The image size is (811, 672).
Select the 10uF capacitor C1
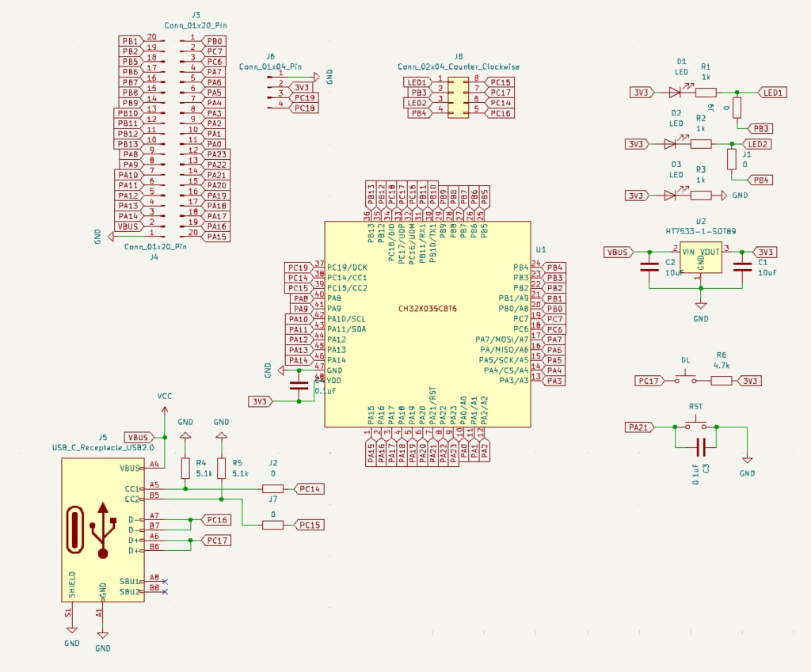[x=743, y=267]
